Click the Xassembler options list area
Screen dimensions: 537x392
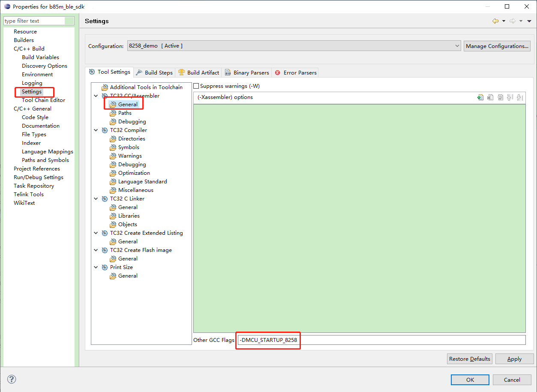coord(360,218)
